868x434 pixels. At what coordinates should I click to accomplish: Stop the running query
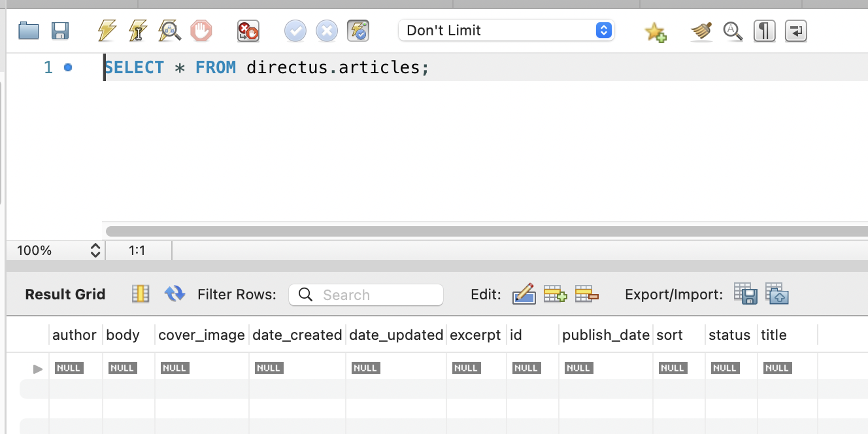pos(201,30)
